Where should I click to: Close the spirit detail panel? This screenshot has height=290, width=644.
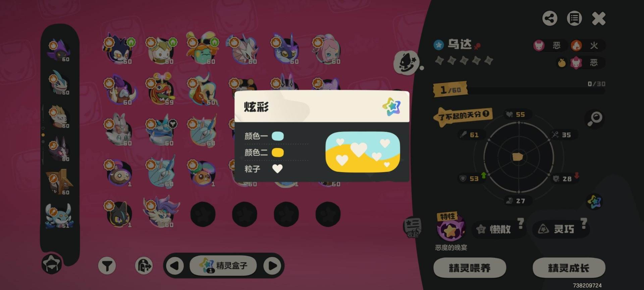[x=599, y=18]
